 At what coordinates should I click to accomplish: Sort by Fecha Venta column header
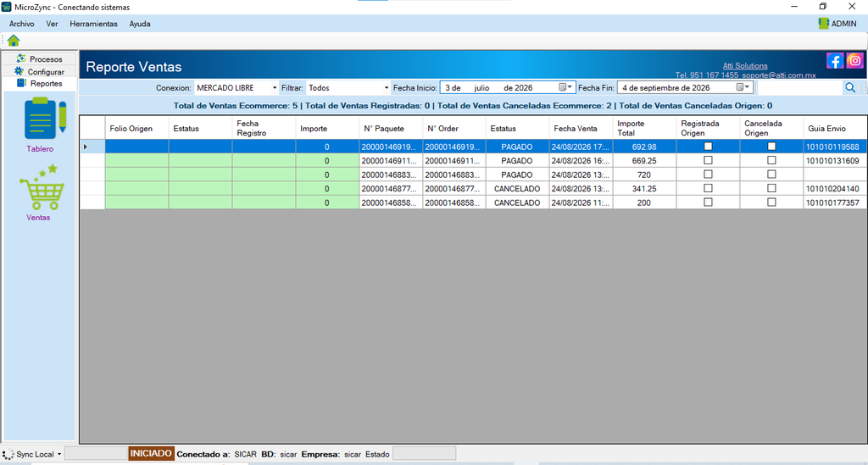coord(581,128)
